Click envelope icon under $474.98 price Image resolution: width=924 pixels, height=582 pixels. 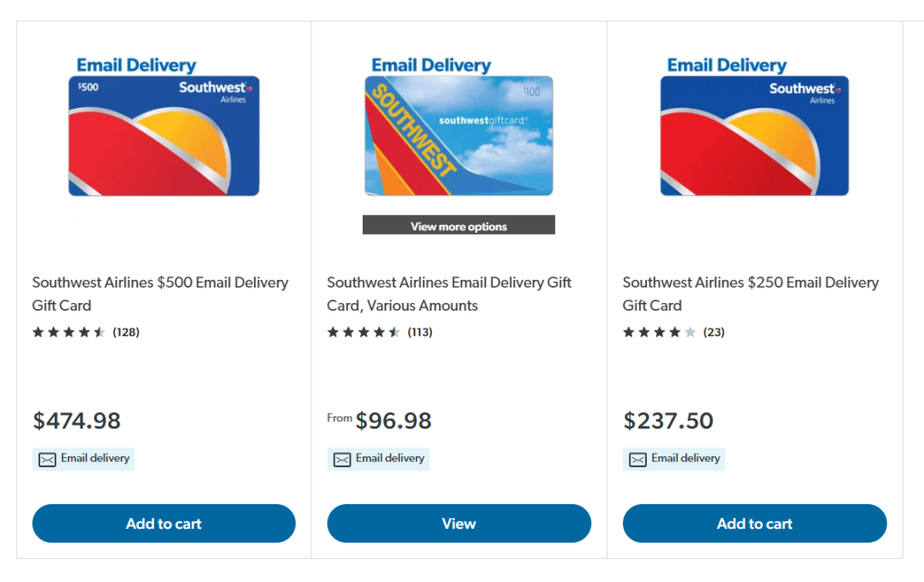click(47, 460)
